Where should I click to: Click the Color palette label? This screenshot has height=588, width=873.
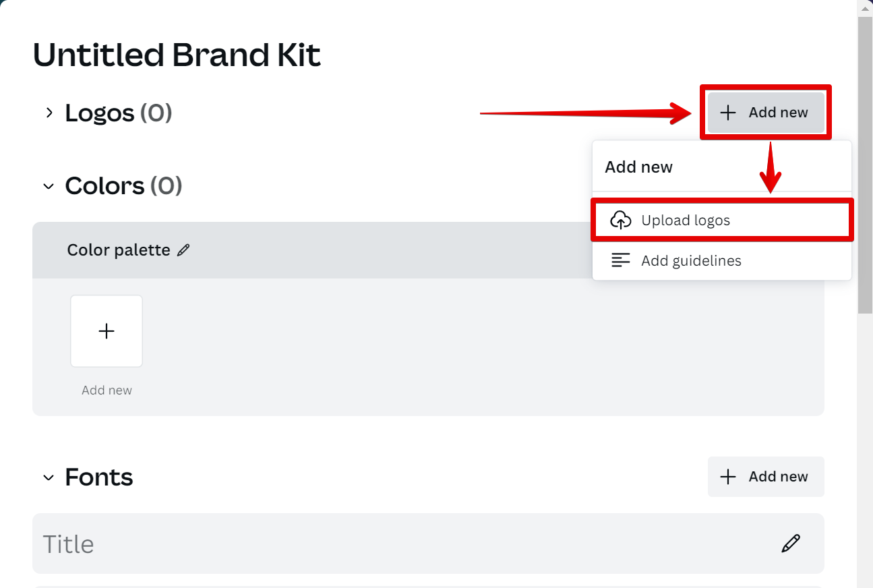(119, 250)
